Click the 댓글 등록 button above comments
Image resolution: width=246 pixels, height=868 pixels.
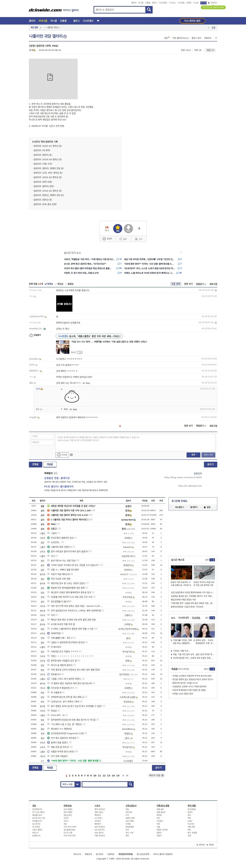pyautogui.click(x=176, y=284)
